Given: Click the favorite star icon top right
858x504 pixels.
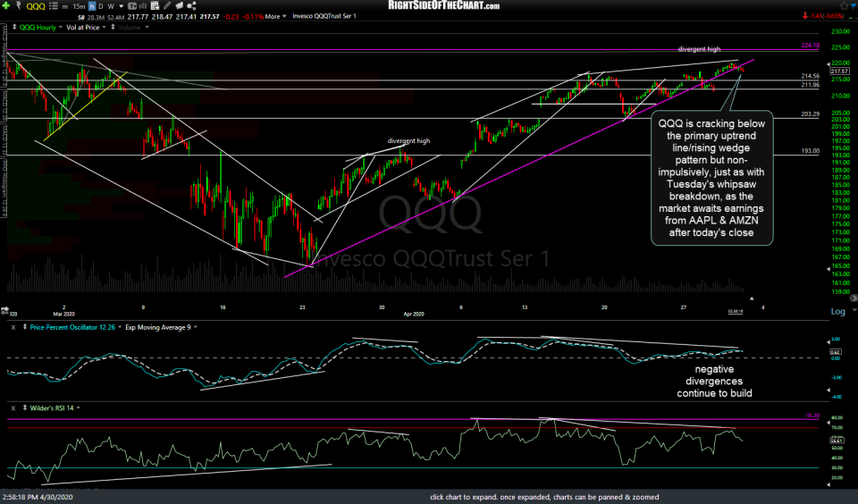Looking at the screenshot, I should [x=843, y=5].
